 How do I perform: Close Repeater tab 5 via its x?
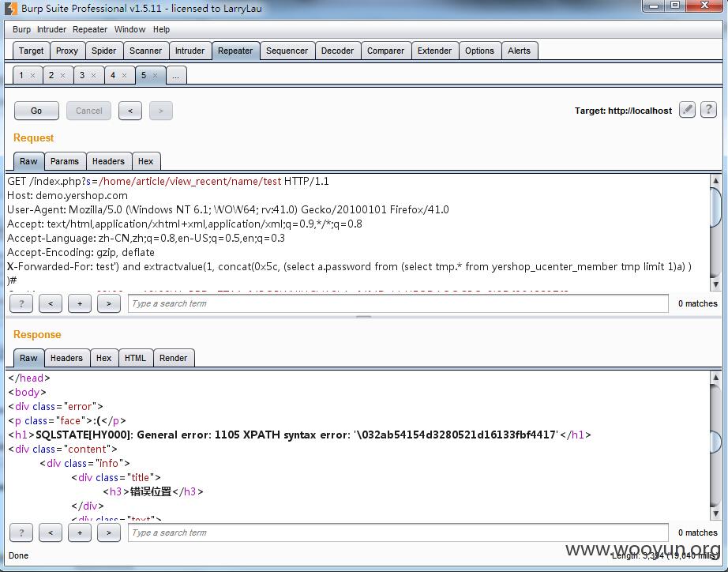[155, 75]
